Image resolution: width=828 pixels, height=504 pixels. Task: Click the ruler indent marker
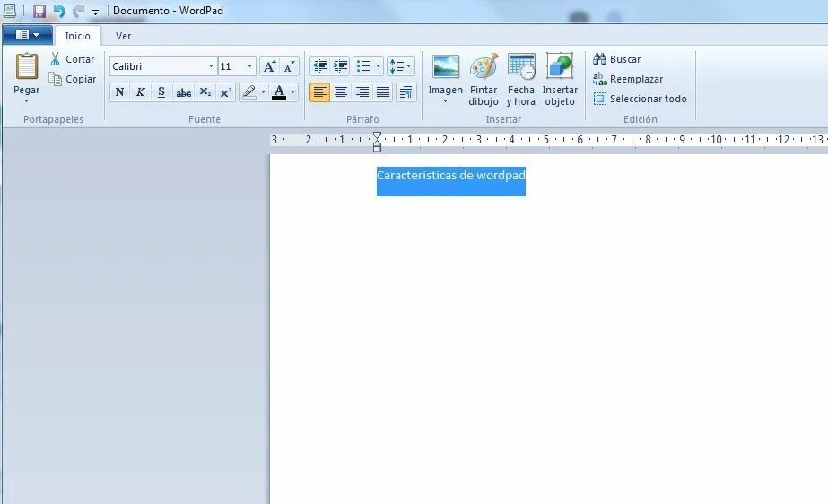click(377, 142)
